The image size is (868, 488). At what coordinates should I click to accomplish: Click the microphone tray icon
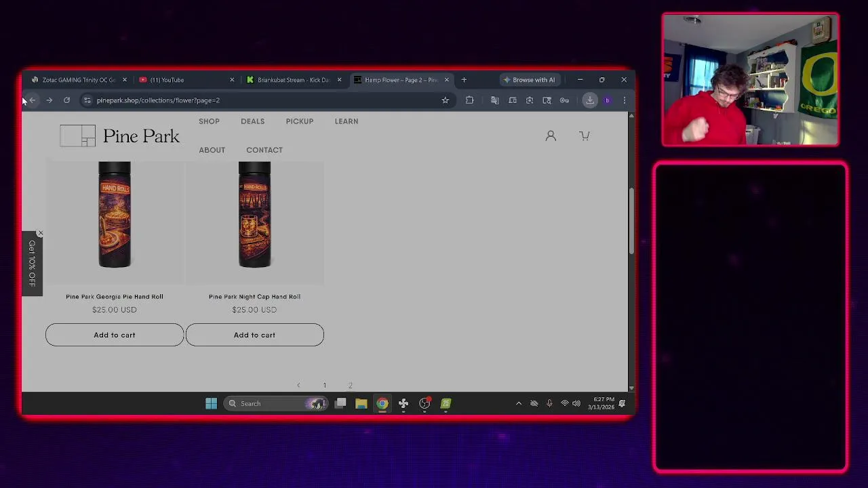(549, 403)
